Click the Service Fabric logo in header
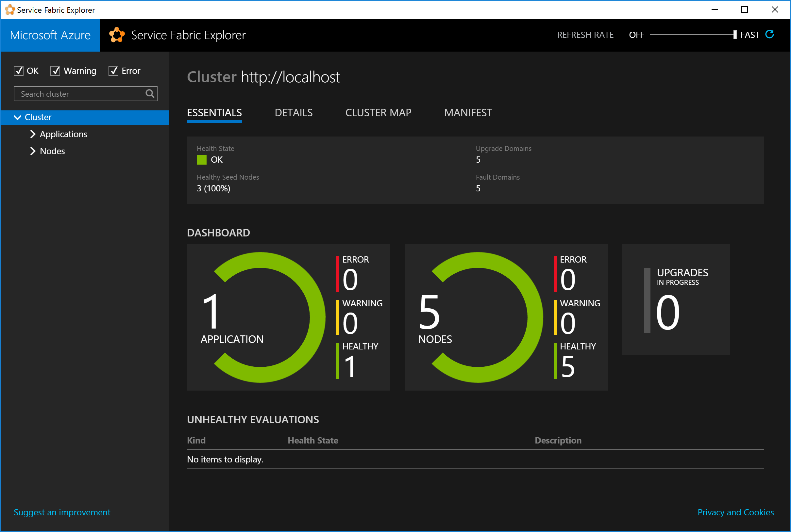Screen dimensions: 791x532 (117, 35)
